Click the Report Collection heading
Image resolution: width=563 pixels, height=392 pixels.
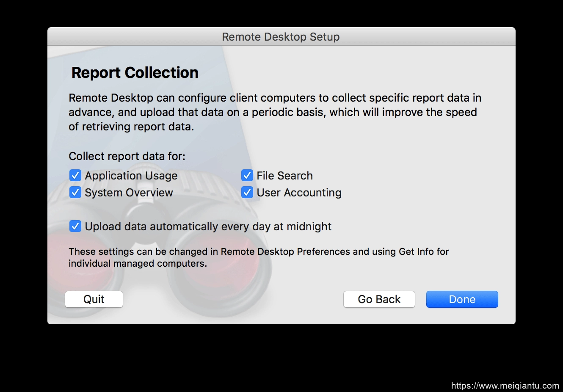click(135, 73)
